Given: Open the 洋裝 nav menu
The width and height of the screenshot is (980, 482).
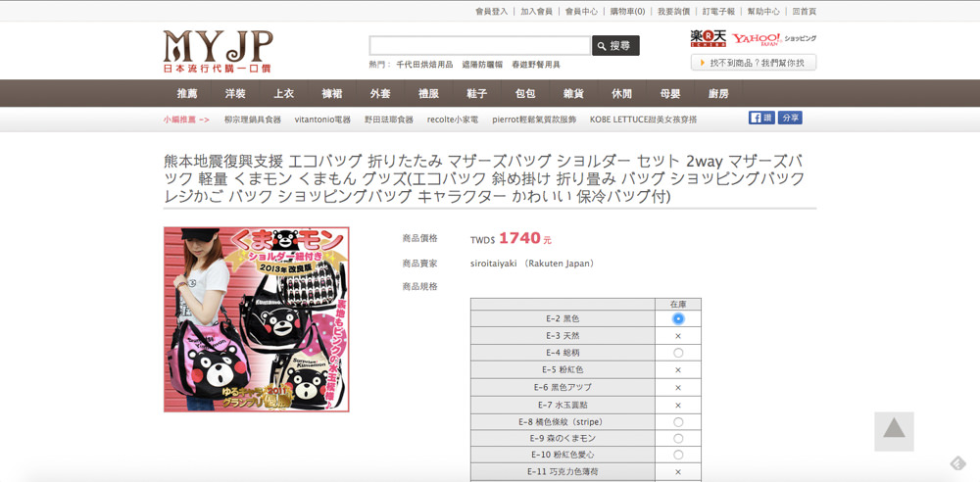Looking at the screenshot, I should tap(235, 93).
